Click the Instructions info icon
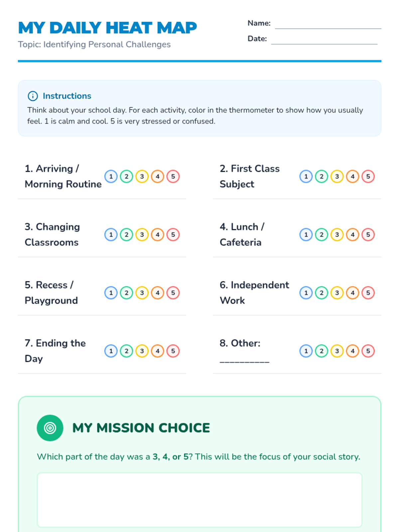 [x=33, y=96]
